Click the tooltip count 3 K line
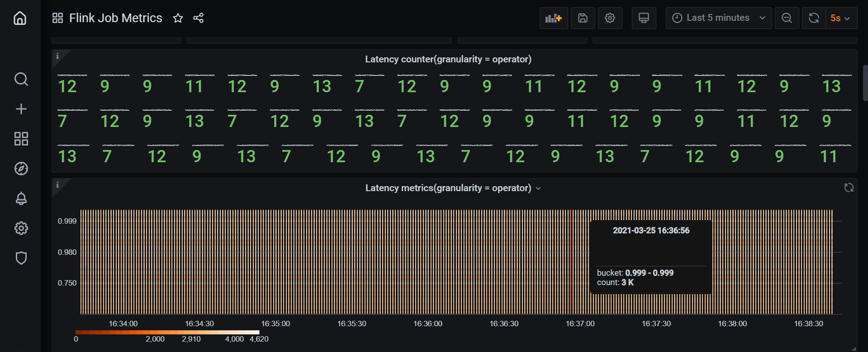 click(x=616, y=282)
